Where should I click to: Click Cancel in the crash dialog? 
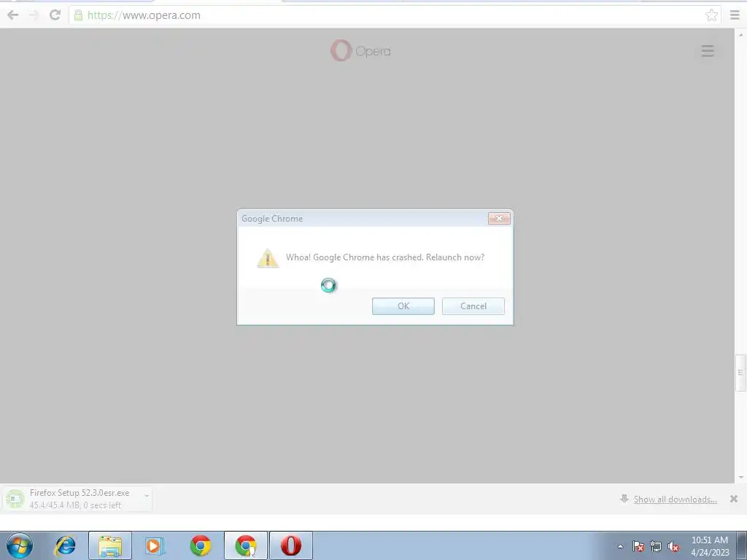point(473,306)
